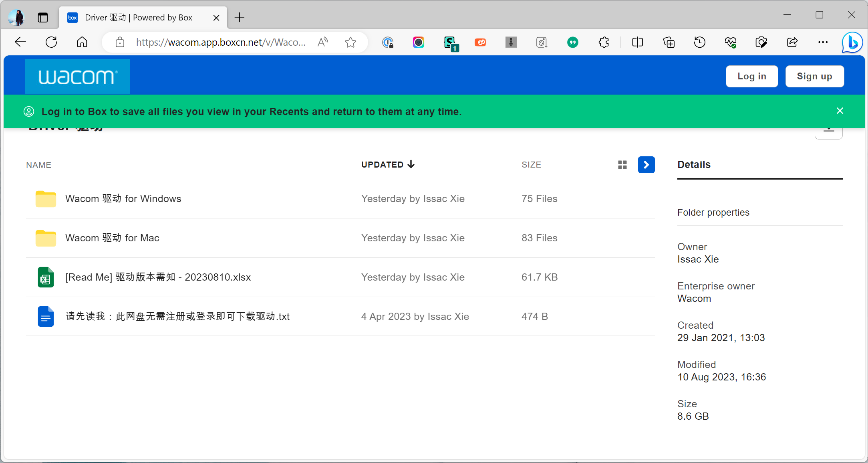The width and height of the screenshot is (868, 463).
Task: Click the Log in button
Action: pyautogui.click(x=751, y=76)
